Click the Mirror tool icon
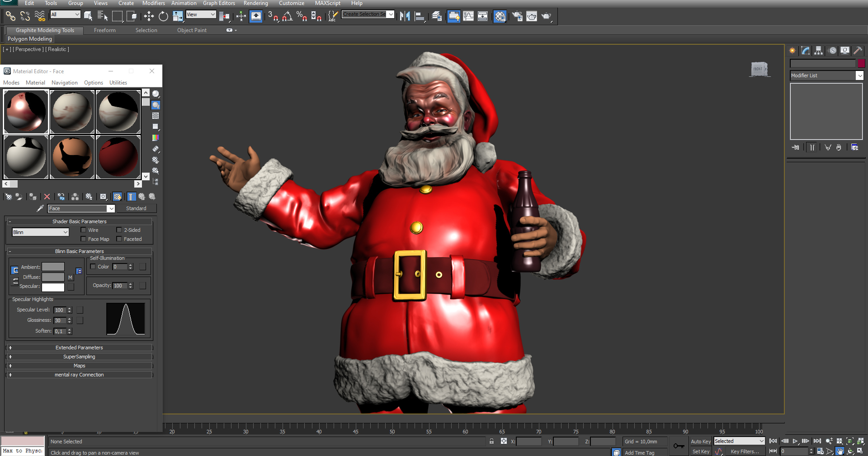Image resolution: width=868 pixels, height=456 pixels. tap(405, 16)
